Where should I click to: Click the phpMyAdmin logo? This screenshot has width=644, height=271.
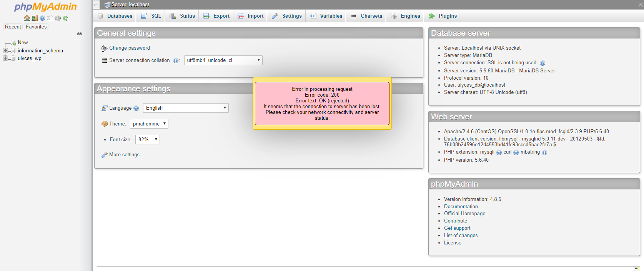pyautogui.click(x=45, y=7)
